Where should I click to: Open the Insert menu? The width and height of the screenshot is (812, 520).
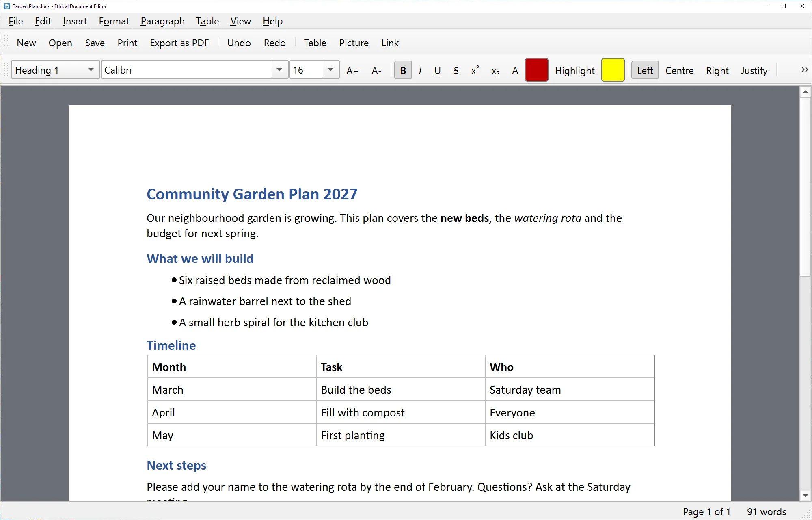tap(75, 21)
